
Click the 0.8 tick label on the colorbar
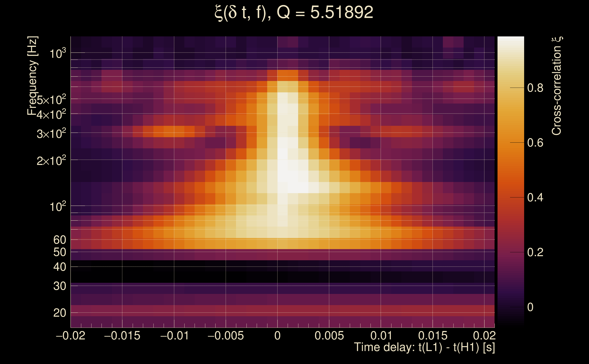pos(535,88)
